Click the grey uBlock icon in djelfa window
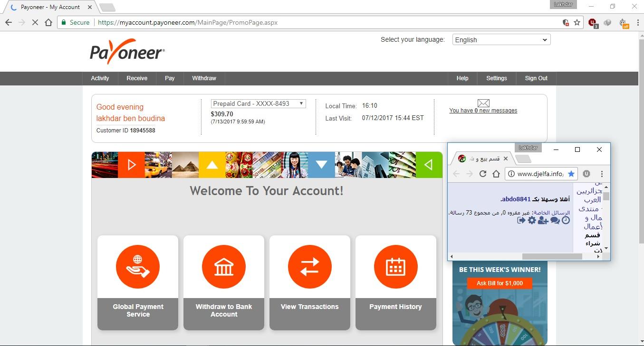The image size is (644, 346). (x=586, y=174)
